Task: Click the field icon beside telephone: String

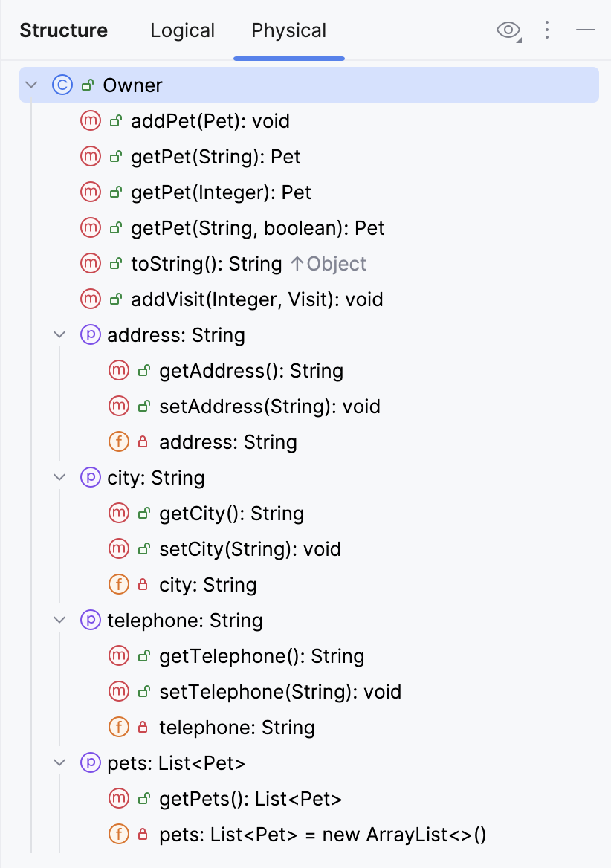Action: click(118, 727)
